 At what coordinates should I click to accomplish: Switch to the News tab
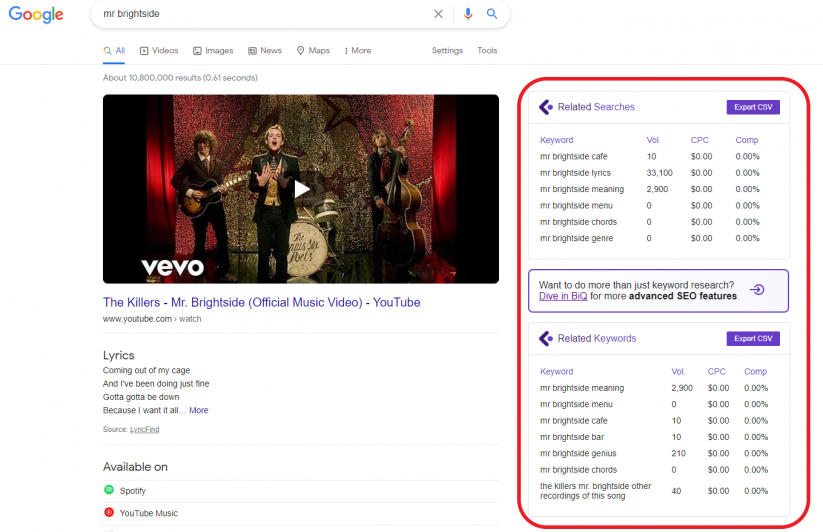click(x=265, y=51)
